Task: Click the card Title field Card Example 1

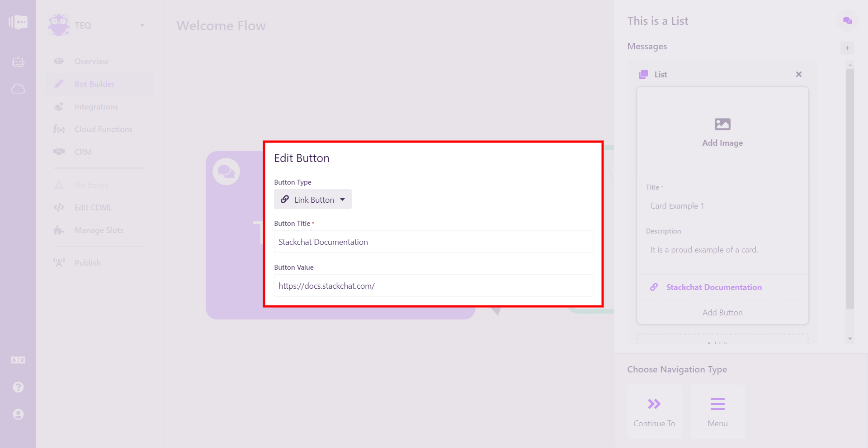Action: coord(722,206)
